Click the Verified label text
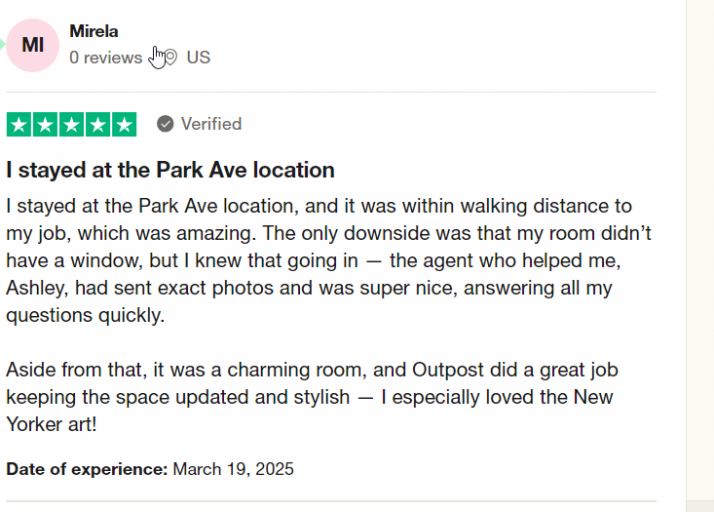 (x=211, y=124)
